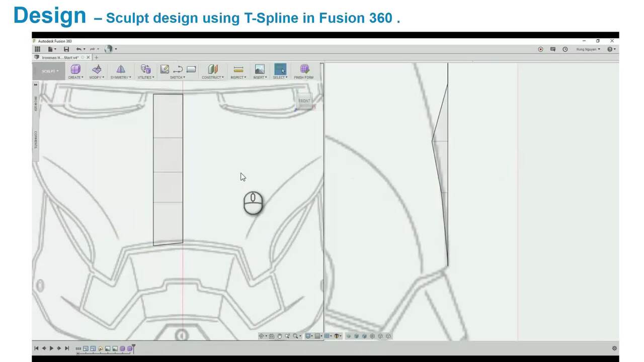Open the Insert canvas image icon
This screenshot has height=362, width=644.
point(260,69)
